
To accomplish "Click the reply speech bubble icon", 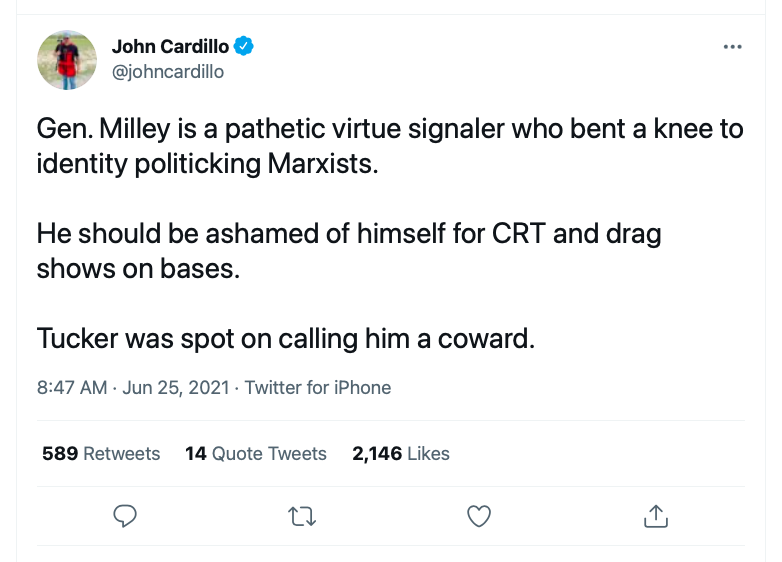I will [125, 516].
